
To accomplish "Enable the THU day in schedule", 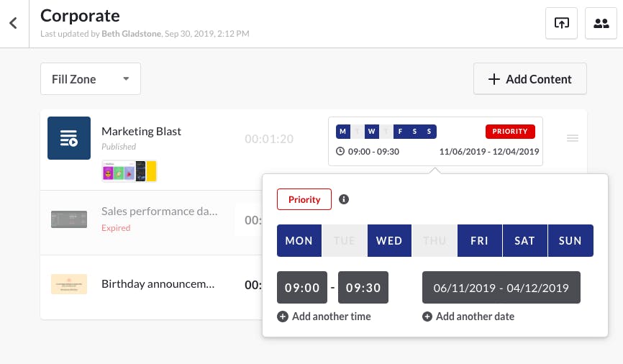I will [435, 240].
